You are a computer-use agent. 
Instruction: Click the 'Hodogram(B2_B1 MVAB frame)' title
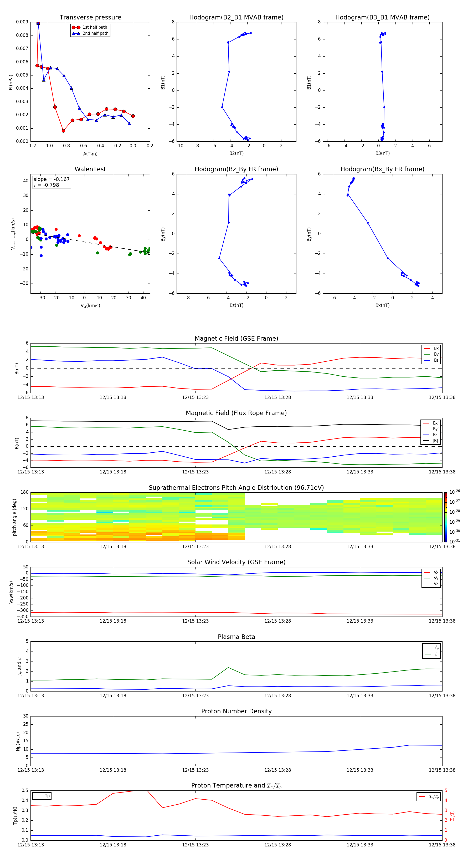(x=236, y=17)
